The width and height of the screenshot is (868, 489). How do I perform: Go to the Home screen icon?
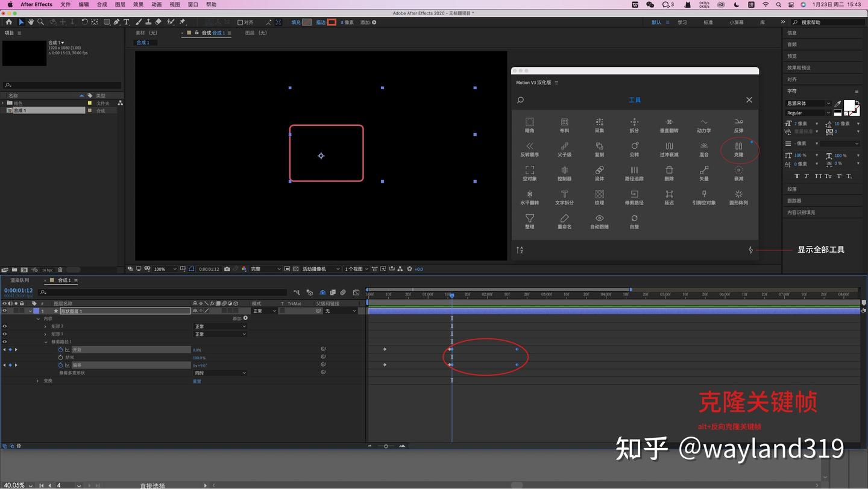[8, 22]
